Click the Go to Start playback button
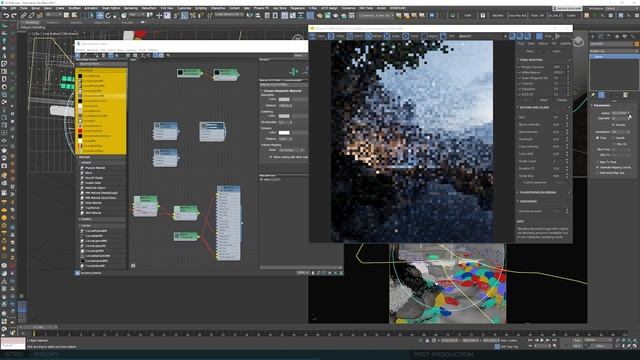The image size is (640, 360). tap(530, 340)
